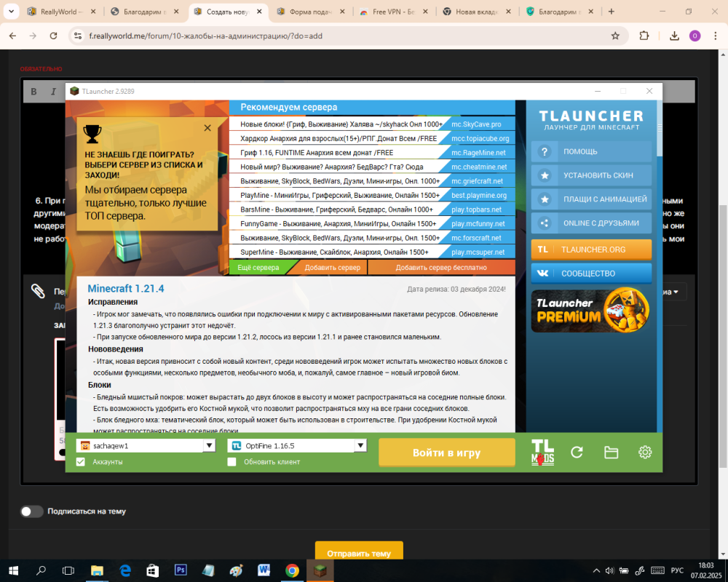Screen dimensions: 728x582
Task: Select play.mcsuper.net server address
Action: pos(478,252)
